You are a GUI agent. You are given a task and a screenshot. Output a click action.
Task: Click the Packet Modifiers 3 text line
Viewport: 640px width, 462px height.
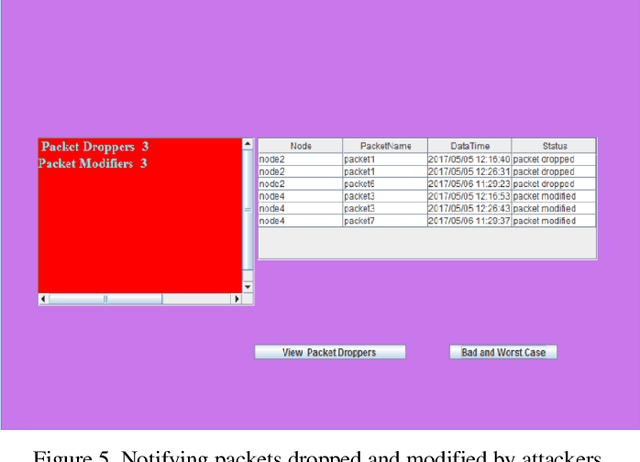(x=93, y=163)
